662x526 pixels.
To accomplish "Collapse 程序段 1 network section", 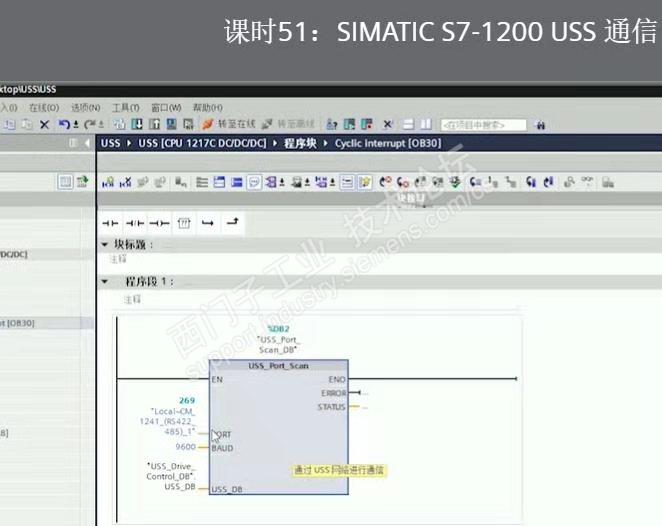I will [105, 281].
